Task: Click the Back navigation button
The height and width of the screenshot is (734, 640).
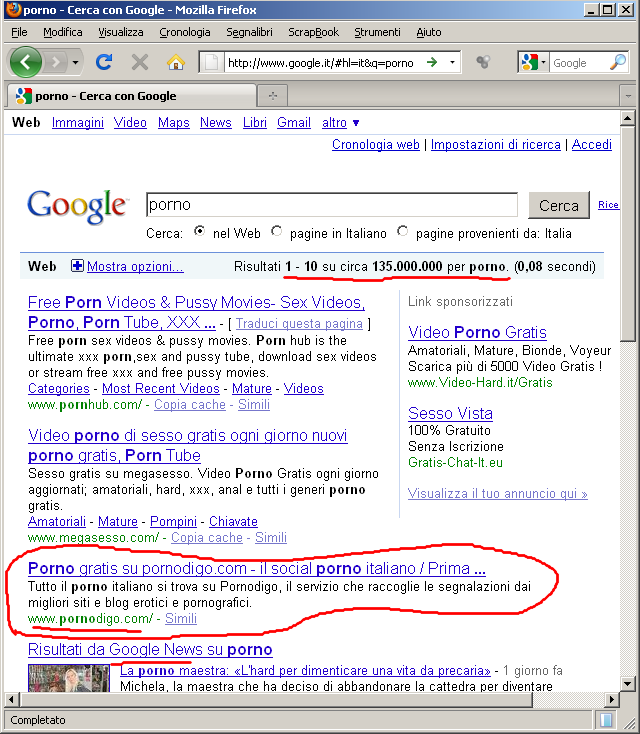Action: [27, 62]
